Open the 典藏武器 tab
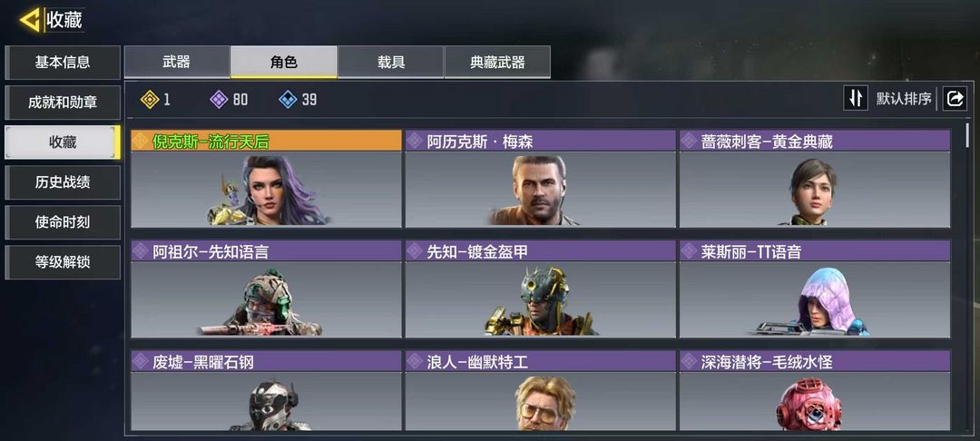Image resolution: width=980 pixels, height=441 pixels. click(497, 62)
